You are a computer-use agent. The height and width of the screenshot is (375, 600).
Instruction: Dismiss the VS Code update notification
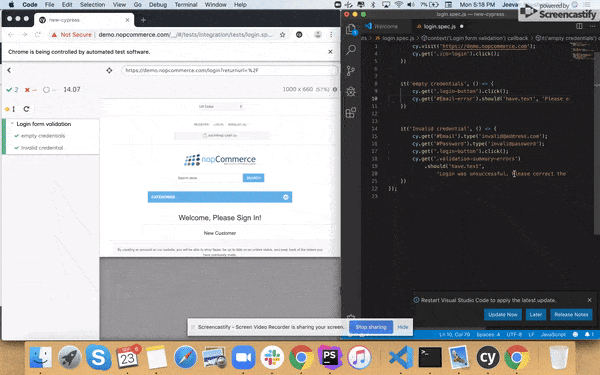(589, 300)
